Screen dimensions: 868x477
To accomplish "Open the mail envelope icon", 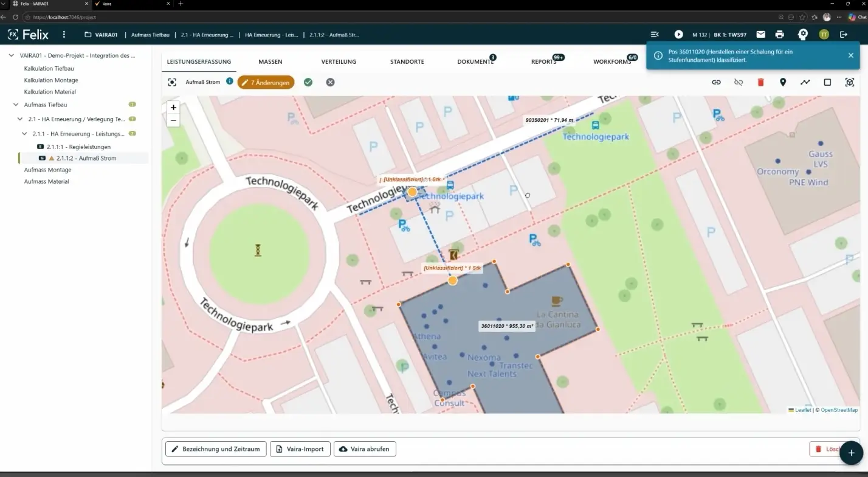I will pyautogui.click(x=760, y=35).
